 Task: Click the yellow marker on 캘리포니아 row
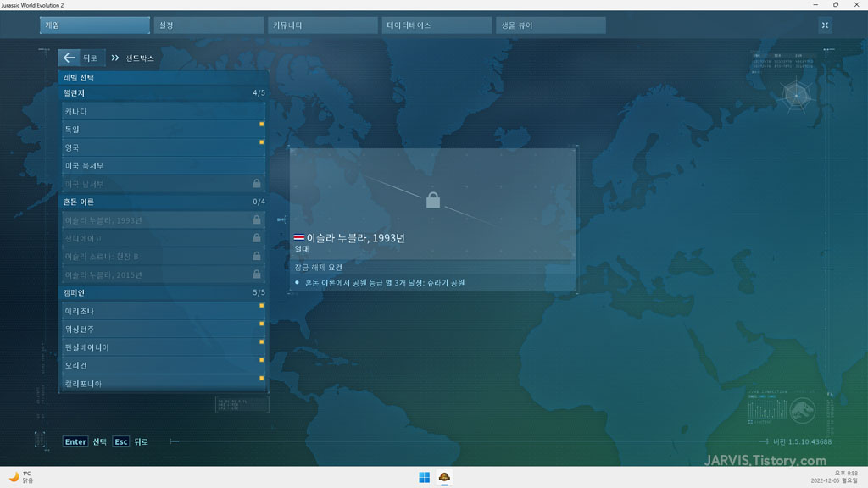pos(262,379)
